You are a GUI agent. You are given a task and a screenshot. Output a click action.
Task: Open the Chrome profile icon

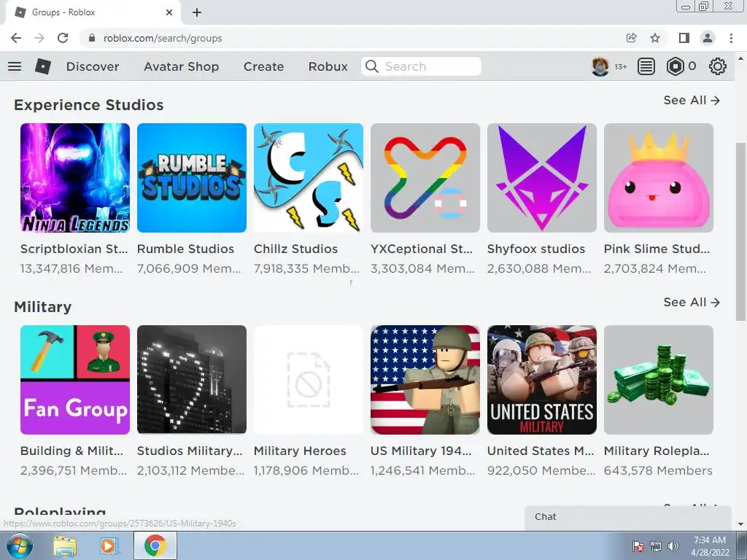click(708, 38)
